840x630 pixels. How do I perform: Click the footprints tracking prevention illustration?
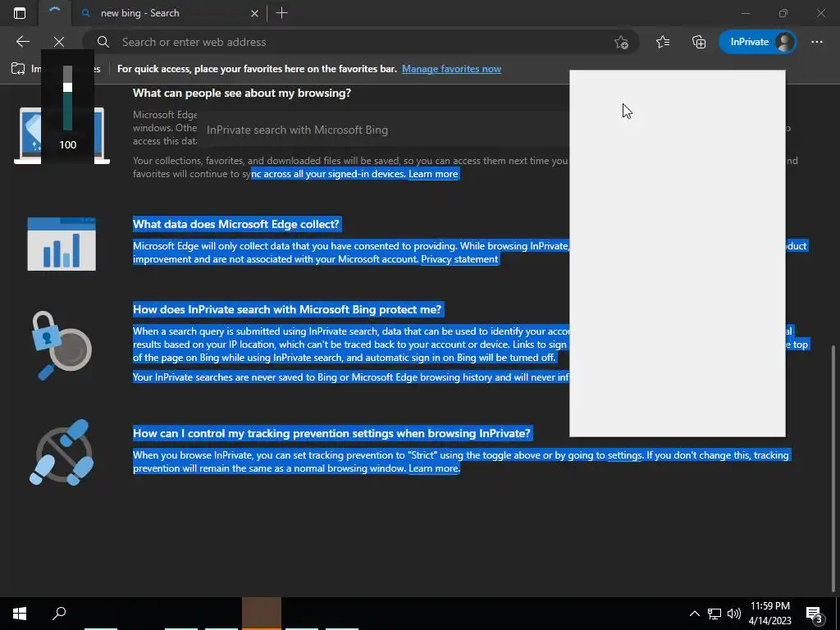(x=62, y=453)
